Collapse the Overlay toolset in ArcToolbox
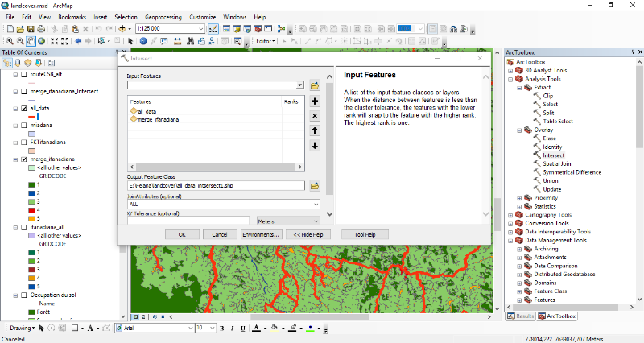The image size is (644, 343). (x=518, y=130)
